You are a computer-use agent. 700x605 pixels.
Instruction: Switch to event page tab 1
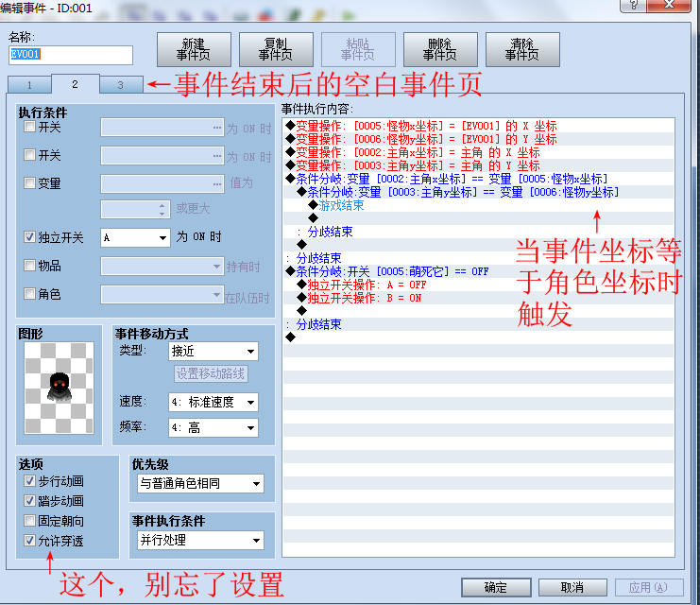click(x=29, y=85)
